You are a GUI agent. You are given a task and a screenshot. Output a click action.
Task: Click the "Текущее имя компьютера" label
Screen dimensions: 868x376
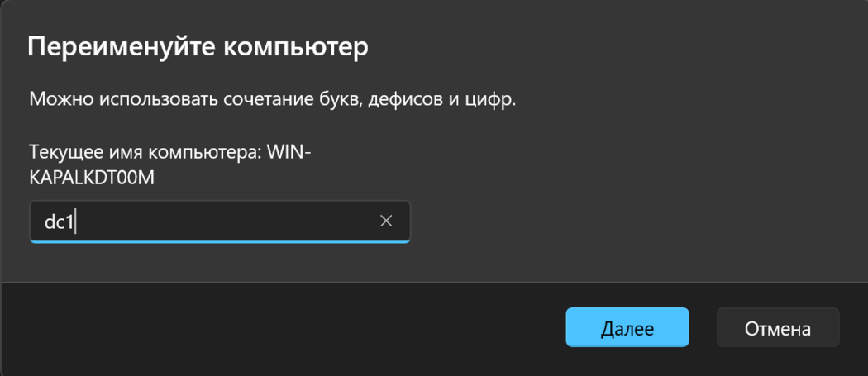point(145,153)
